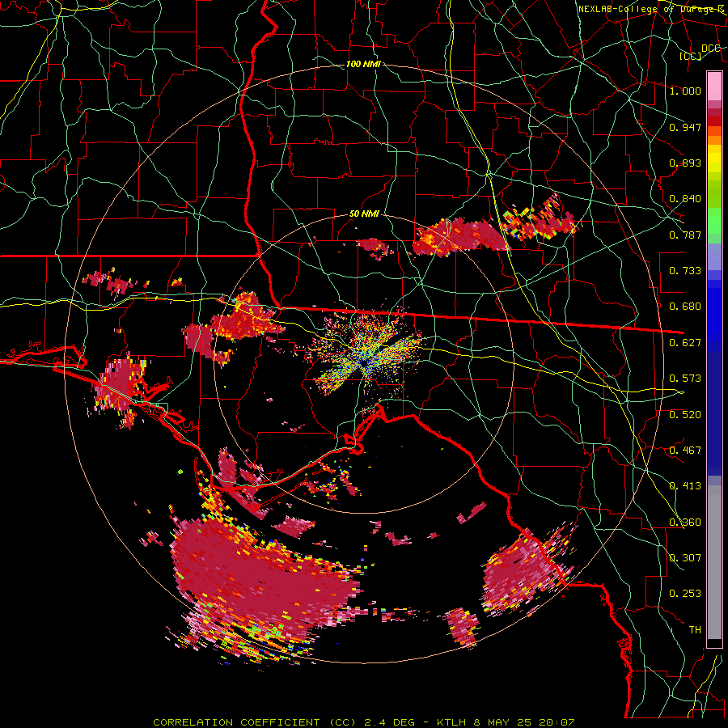Click the 0.893 scale value
Screen dimensions: 728x728
coord(685,163)
